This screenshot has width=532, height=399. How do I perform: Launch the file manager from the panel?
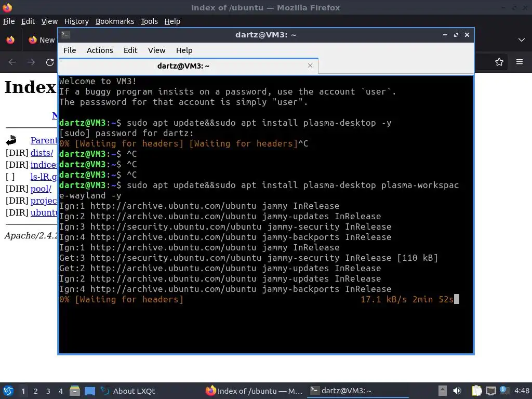(x=75, y=391)
